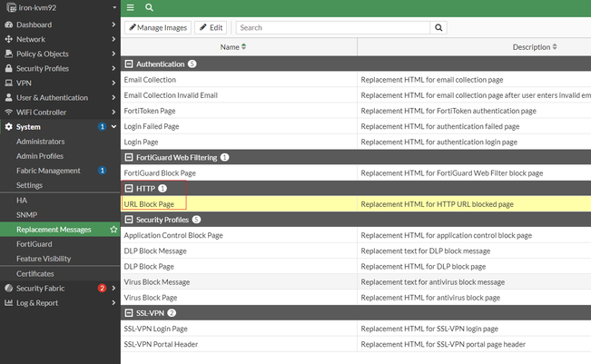Collapse the System menu chevron

pyautogui.click(x=113, y=126)
